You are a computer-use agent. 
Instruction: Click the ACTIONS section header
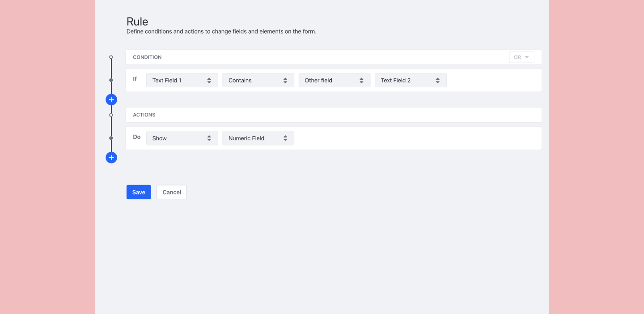(x=144, y=115)
